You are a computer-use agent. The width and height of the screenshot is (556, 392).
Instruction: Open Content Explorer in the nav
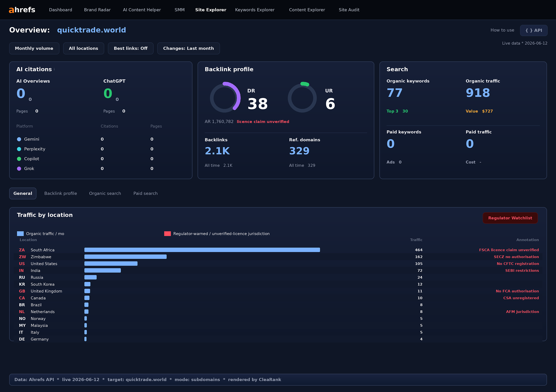307,10
